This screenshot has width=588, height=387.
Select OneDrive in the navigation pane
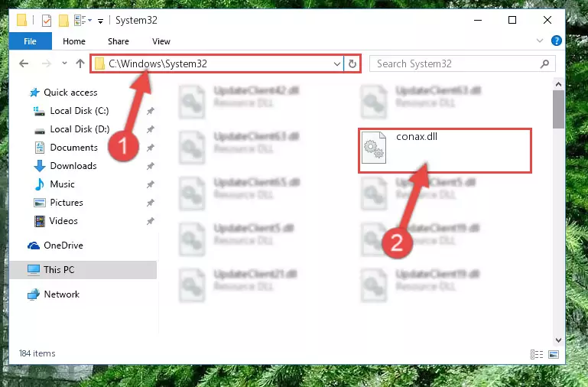(x=63, y=246)
